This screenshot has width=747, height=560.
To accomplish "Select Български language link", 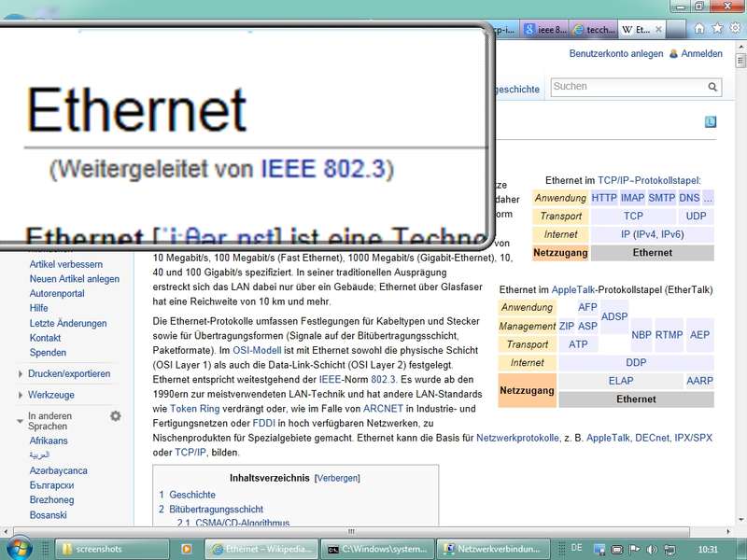I will pos(51,485).
